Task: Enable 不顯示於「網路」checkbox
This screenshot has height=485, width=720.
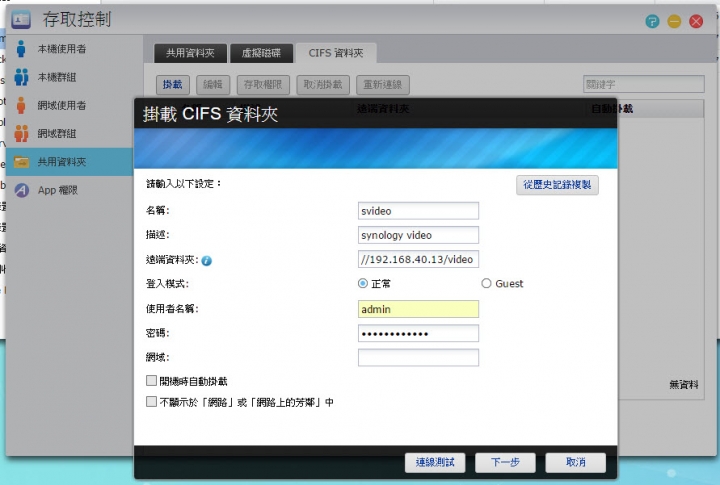Action: pyautogui.click(x=151, y=402)
